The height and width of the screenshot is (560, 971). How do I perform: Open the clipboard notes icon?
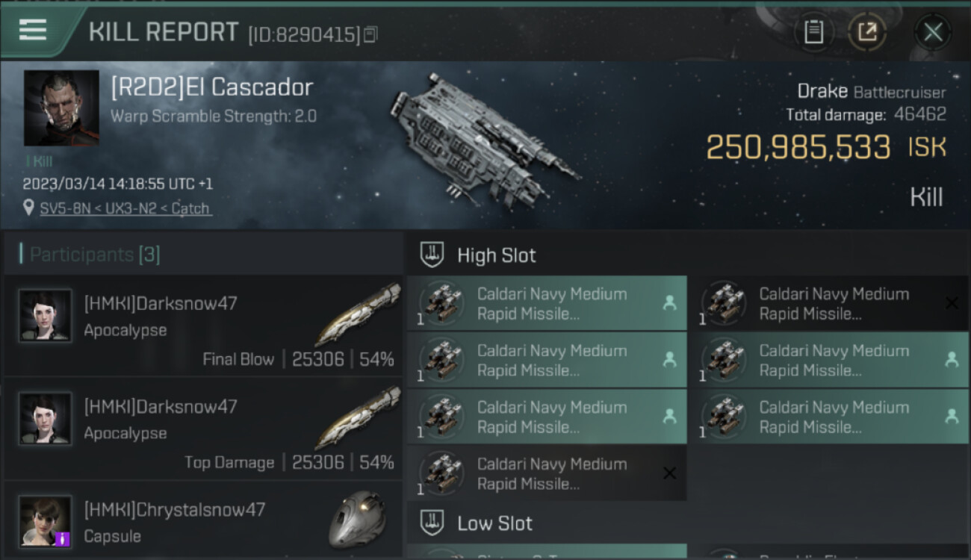pyautogui.click(x=813, y=32)
